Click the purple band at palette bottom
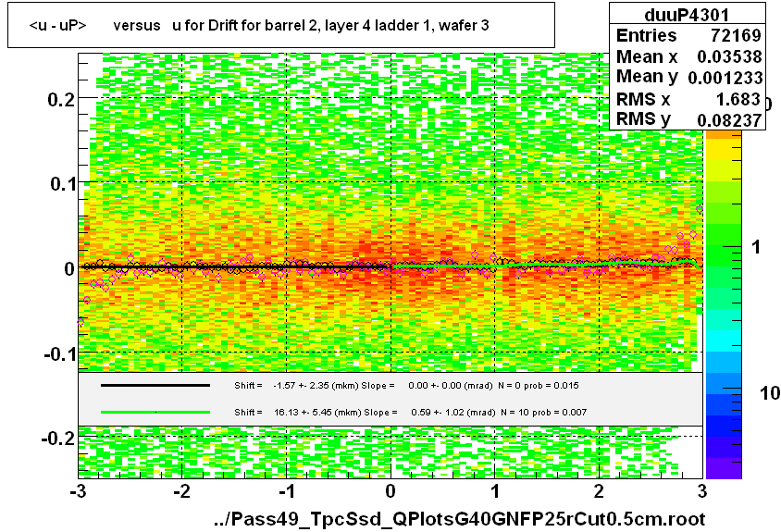The height and width of the screenshot is (532, 781). tap(724, 468)
